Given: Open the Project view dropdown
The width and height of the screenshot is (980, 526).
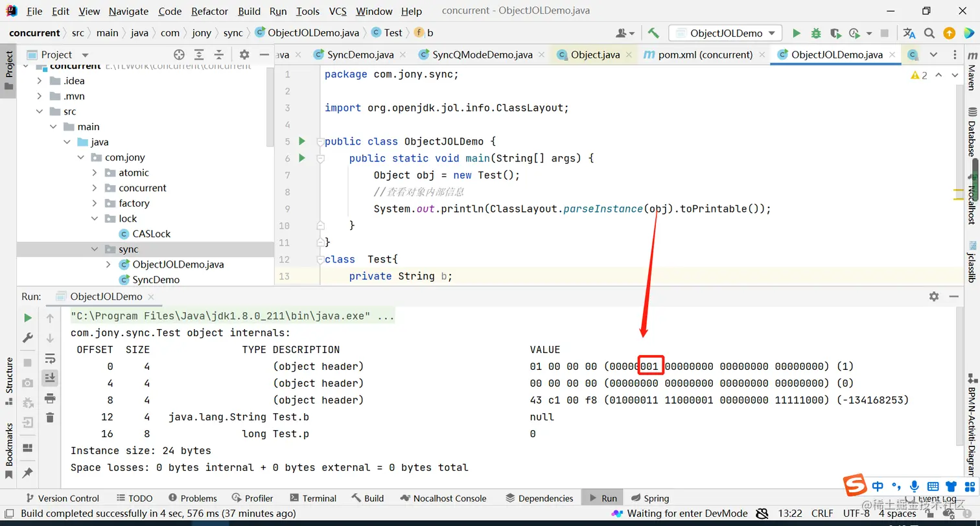Looking at the screenshot, I should (86, 55).
